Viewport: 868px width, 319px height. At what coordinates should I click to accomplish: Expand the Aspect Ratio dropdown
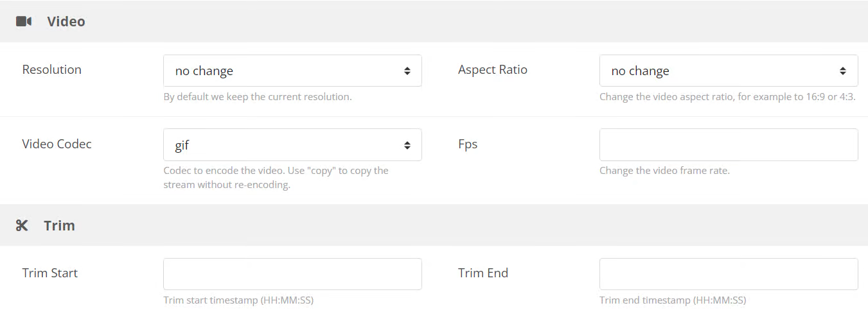[728, 71]
